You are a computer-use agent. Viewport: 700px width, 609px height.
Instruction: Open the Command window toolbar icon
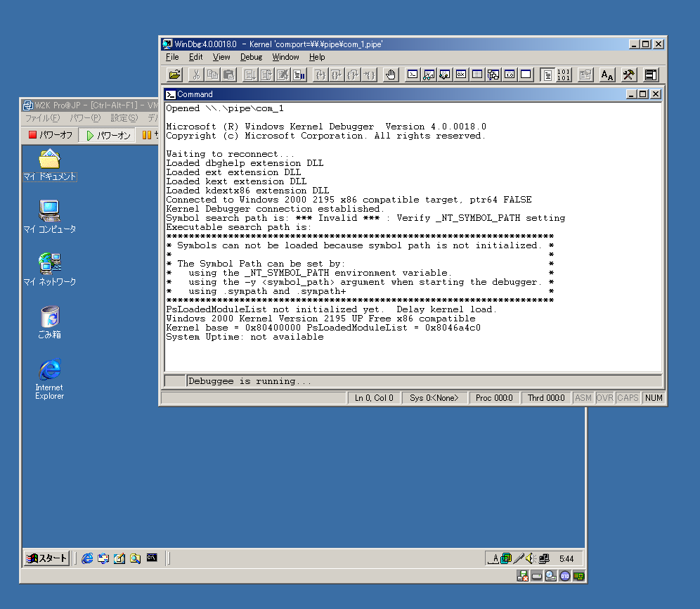pos(413,75)
